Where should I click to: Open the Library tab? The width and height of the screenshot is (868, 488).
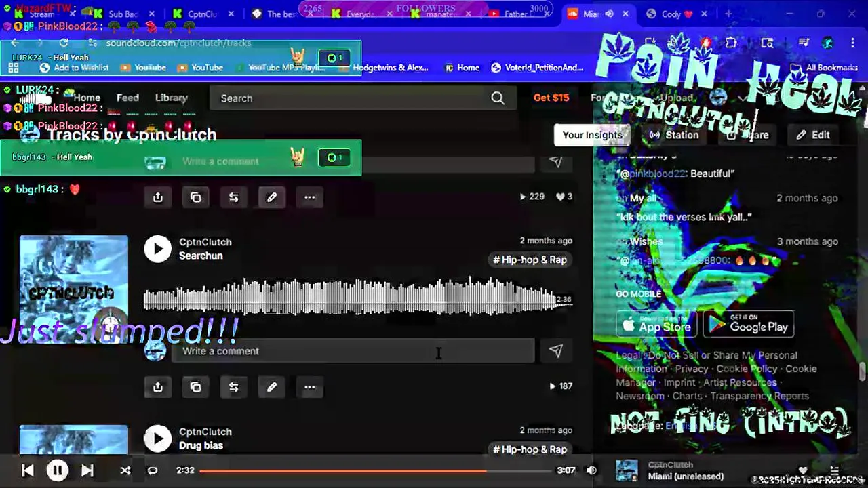171,98
